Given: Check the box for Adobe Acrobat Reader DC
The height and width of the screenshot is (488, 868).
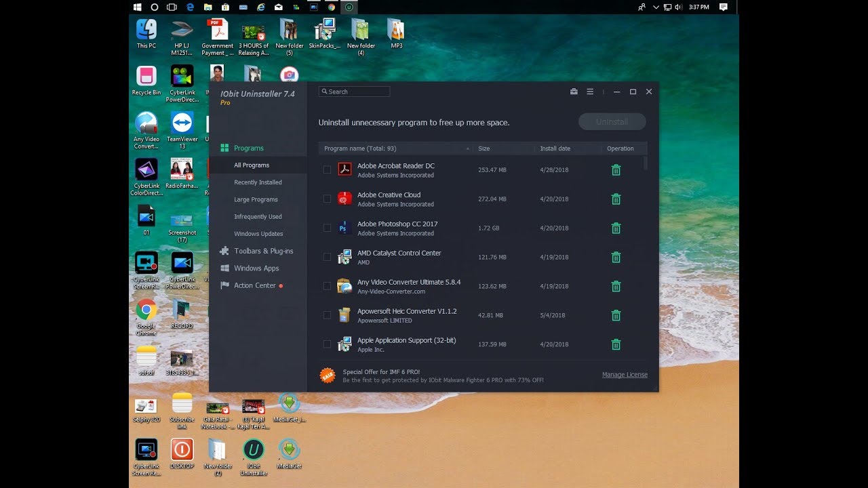Looking at the screenshot, I should click(327, 170).
